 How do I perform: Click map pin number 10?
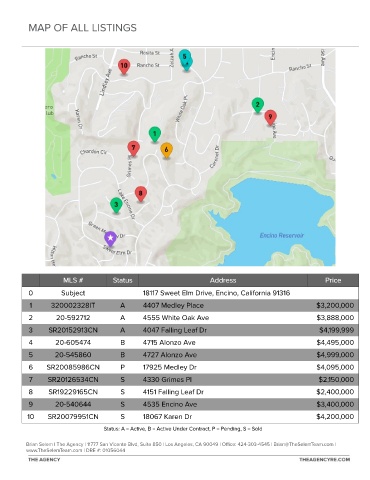click(124, 66)
